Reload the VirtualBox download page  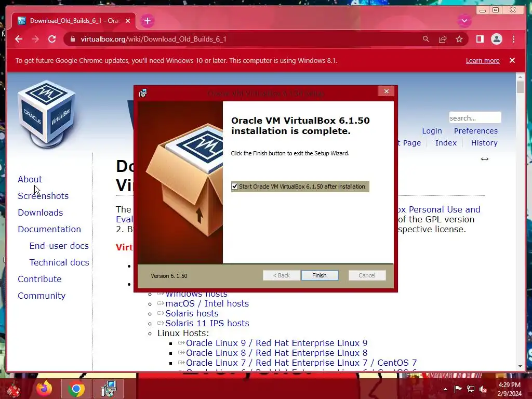tap(52, 39)
